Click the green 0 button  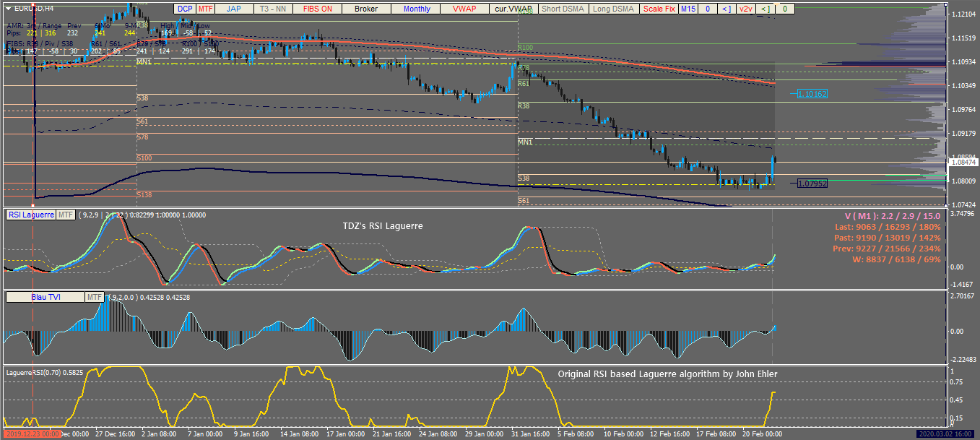pos(785,9)
